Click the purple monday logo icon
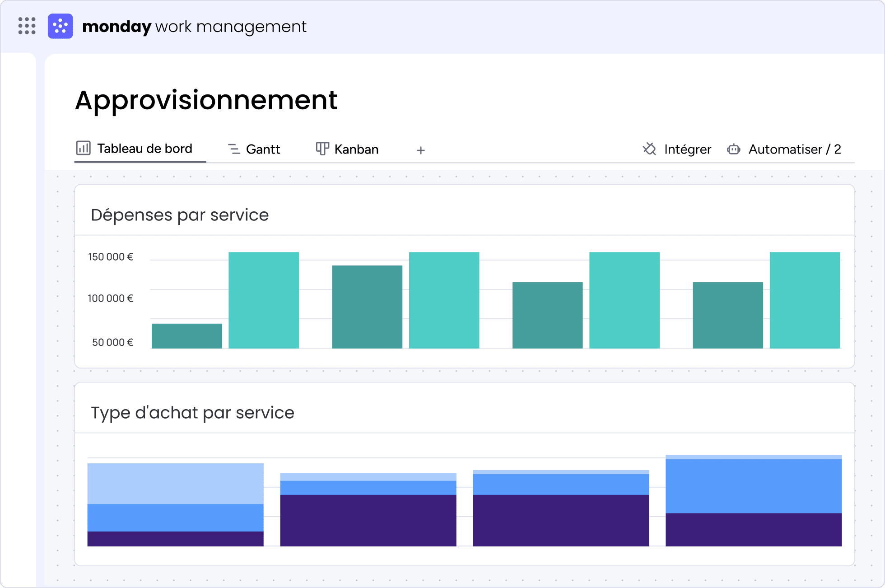This screenshot has height=588, width=885. point(61,26)
